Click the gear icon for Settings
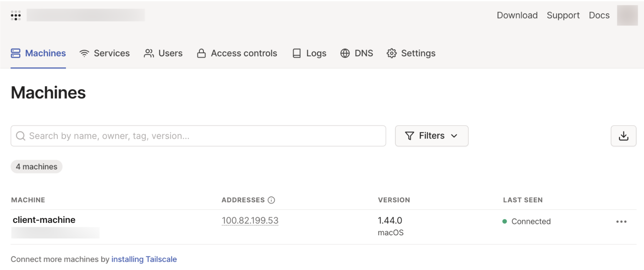 (392, 54)
